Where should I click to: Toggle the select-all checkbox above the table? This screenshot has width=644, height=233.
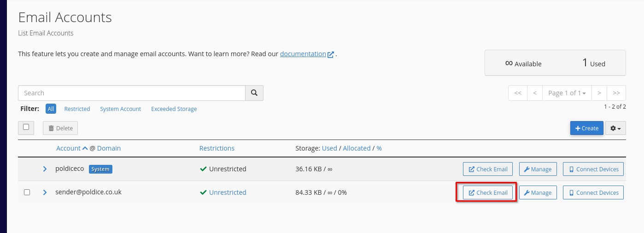coord(26,127)
